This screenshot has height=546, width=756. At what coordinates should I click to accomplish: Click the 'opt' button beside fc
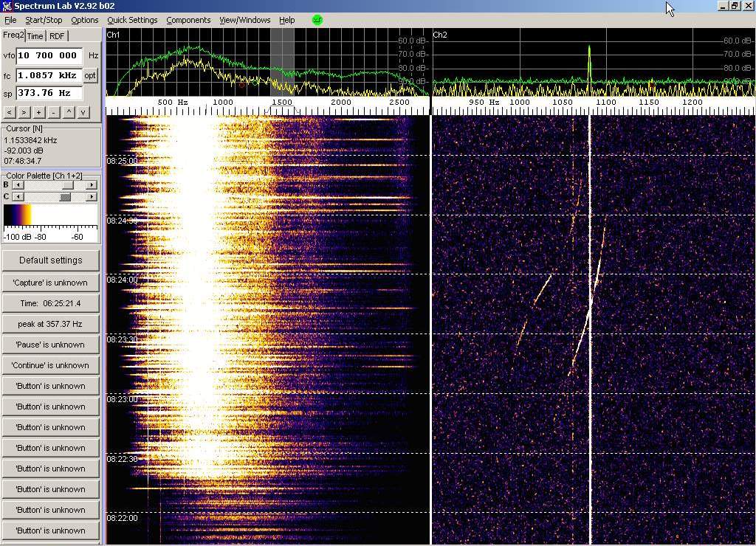(90, 75)
